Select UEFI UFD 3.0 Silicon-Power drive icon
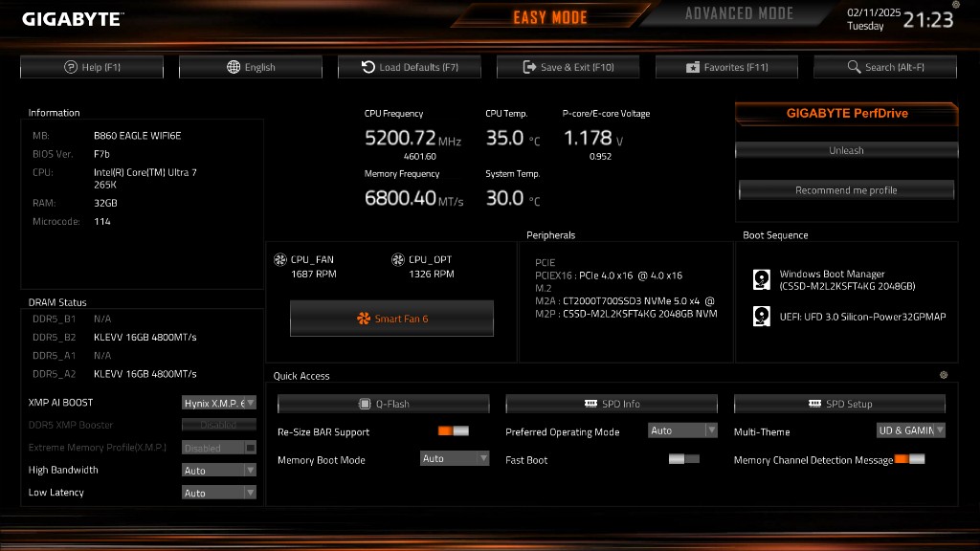The height and width of the screenshot is (551, 980). (761, 316)
